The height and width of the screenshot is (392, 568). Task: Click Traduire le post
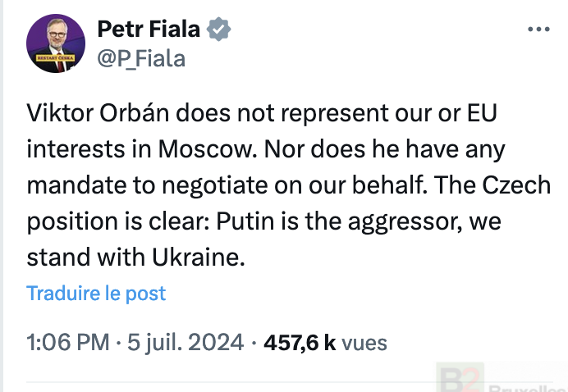pyautogui.click(x=96, y=294)
